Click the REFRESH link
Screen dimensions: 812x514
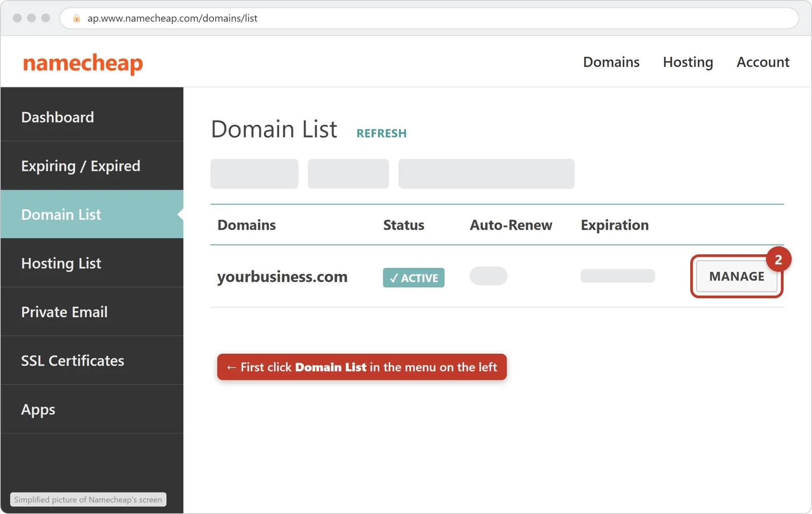(381, 133)
